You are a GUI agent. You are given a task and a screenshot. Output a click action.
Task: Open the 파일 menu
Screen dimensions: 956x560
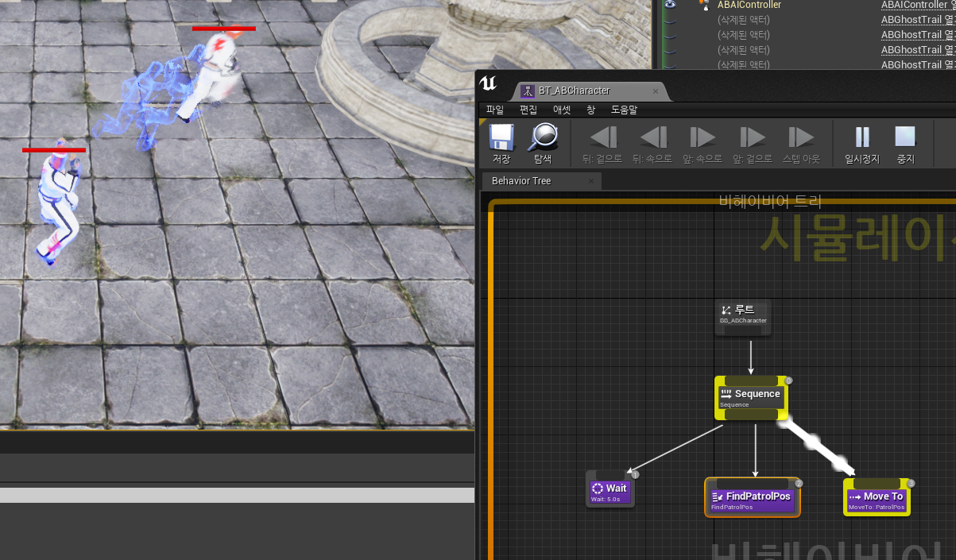click(495, 110)
